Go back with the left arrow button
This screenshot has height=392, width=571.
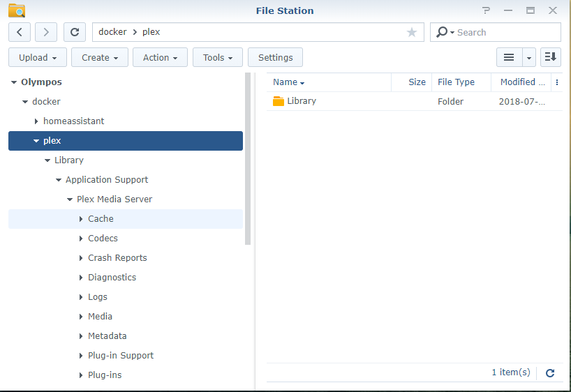pyautogui.click(x=20, y=32)
